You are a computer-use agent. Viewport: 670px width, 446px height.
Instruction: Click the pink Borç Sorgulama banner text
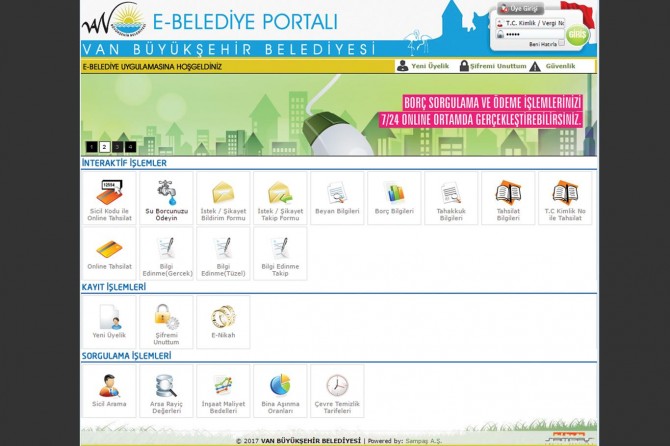482,111
